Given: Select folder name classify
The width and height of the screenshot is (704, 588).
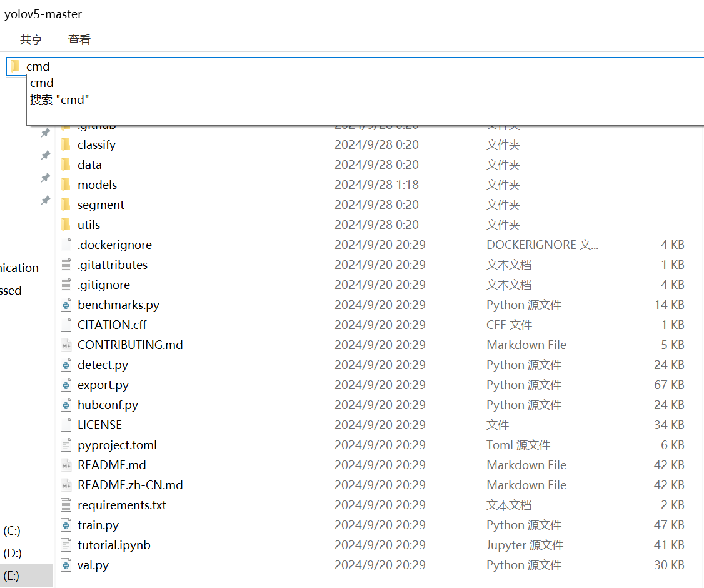Looking at the screenshot, I should [96, 144].
